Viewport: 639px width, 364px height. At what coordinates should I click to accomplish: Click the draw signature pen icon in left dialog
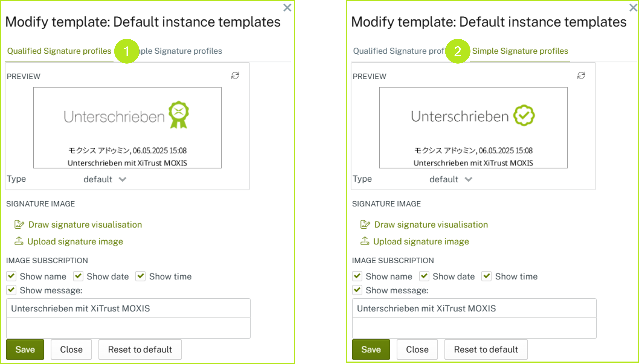[x=19, y=225]
